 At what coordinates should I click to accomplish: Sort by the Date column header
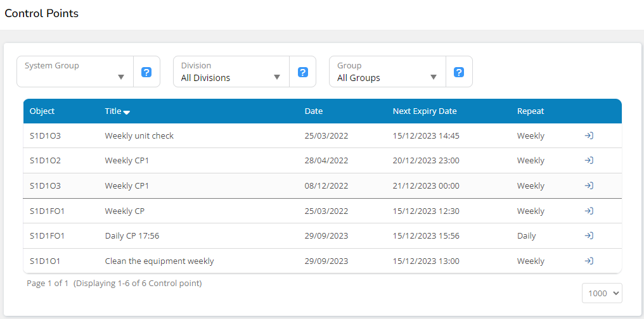[314, 111]
